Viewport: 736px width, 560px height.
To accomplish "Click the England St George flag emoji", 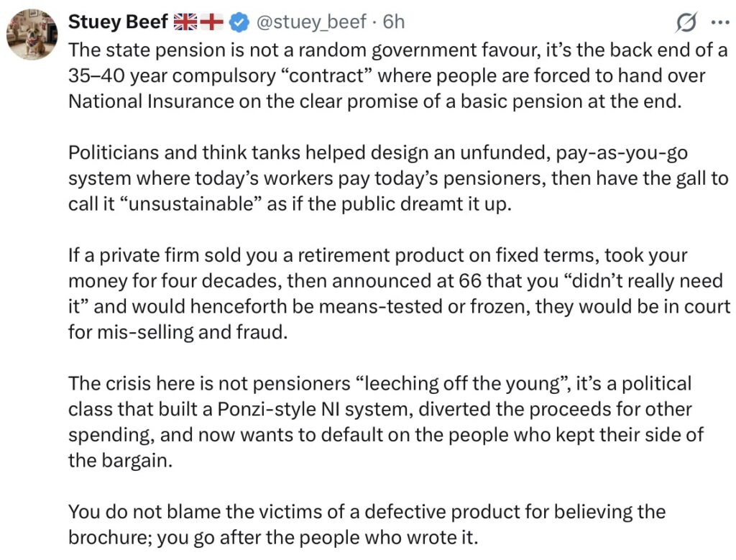I will [212, 22].
